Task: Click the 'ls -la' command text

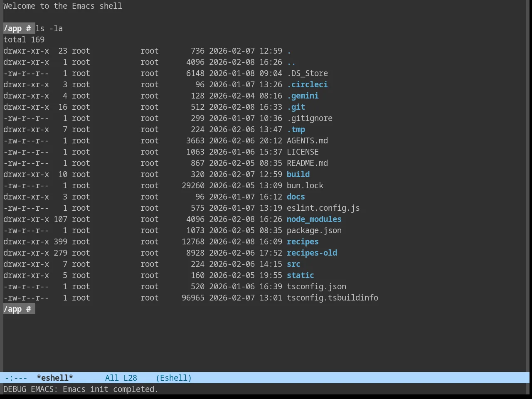Action: 49,28
